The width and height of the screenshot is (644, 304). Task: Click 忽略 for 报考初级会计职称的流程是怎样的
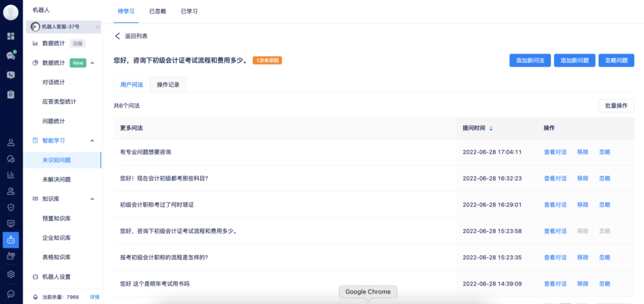coord(604,257)
